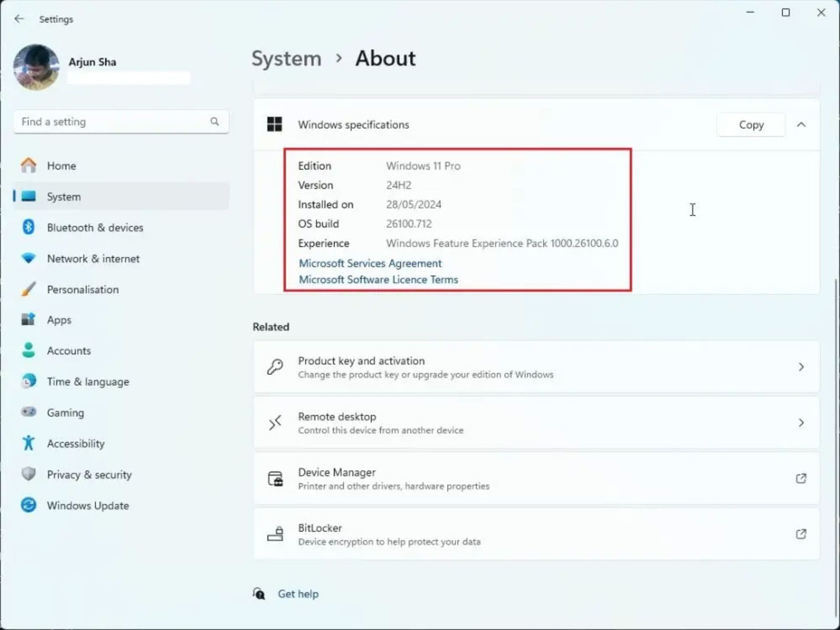Click Windows Feature Experience Pack text
The image size is (840, 630).
502,244
